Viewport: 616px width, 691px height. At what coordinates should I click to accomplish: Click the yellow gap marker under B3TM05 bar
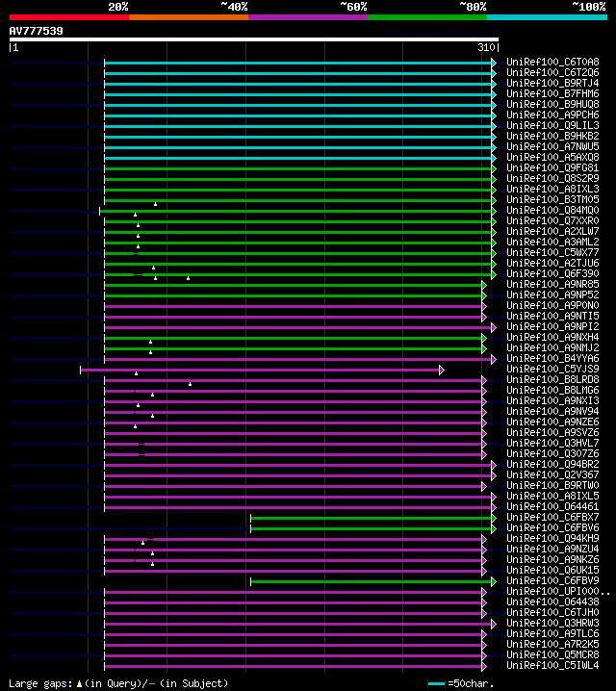point(156,204)
